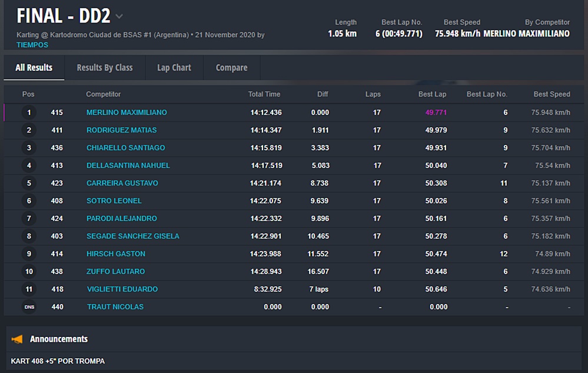Open competitor MERLINO MAXIMILIANO
Image resolution: width=588 pixels, height=373 pixels.
tap(127, 113)
